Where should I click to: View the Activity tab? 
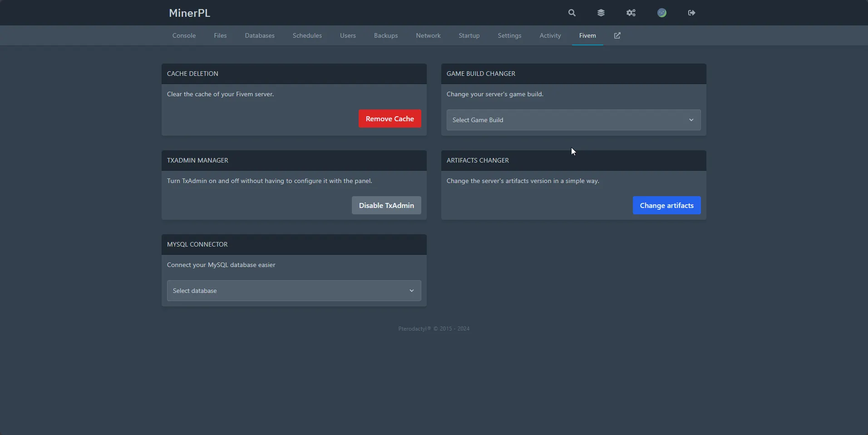coord(550,35)
